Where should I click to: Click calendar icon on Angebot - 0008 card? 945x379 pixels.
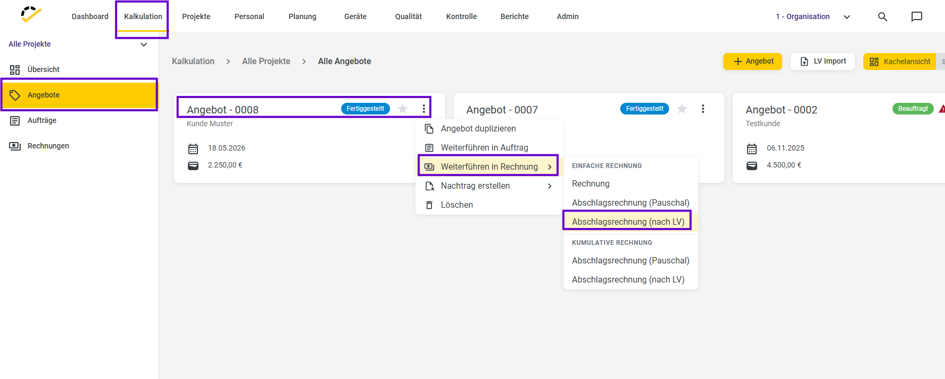pyautogui.click(x=193, y=148)
